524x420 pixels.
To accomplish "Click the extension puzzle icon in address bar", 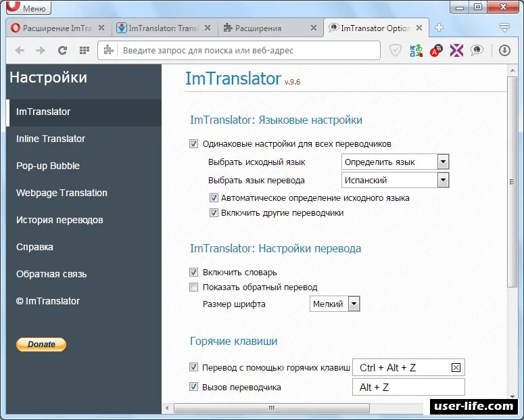I will click(x=108, y=51).
